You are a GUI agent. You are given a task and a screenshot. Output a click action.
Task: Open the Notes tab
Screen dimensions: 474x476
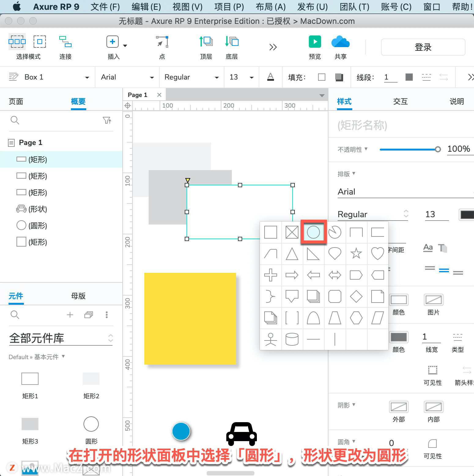coord(457,101)
